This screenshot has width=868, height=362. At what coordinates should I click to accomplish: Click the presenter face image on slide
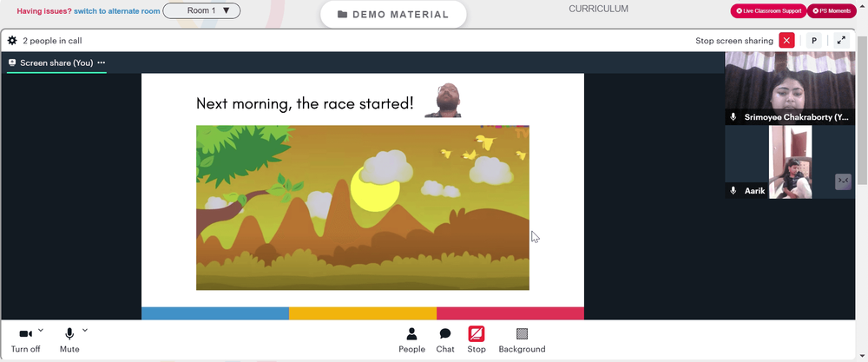[x=443, y=100]
